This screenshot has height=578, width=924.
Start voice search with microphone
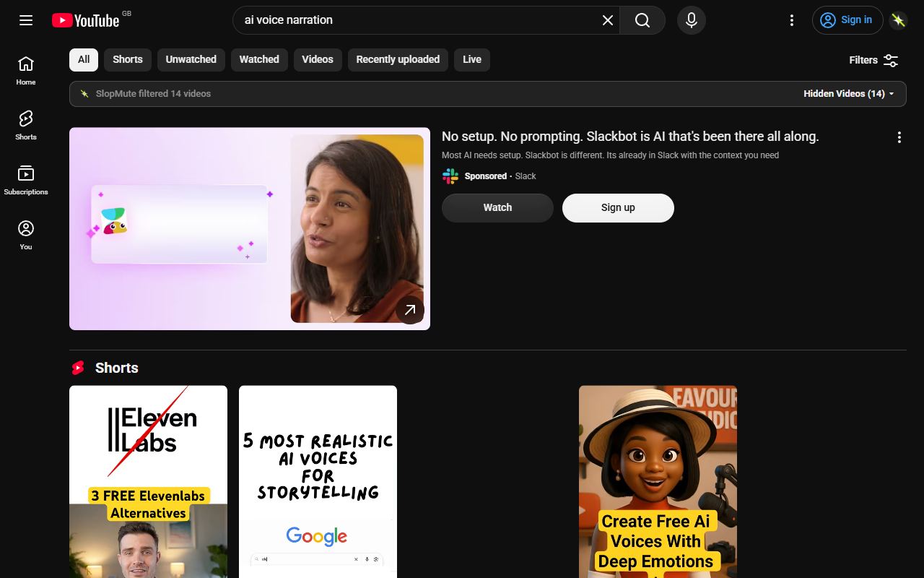click(692, 20)
